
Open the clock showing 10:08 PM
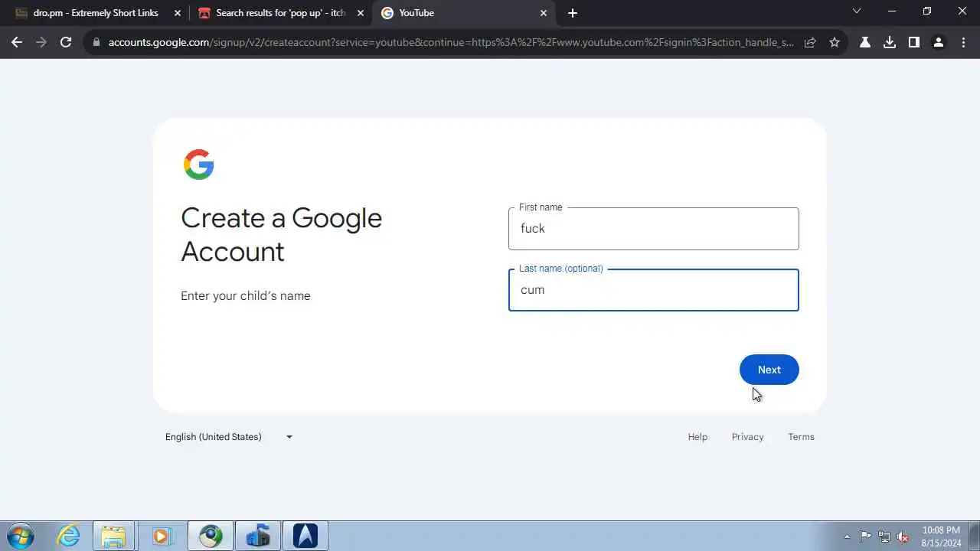pyautogui.click(x=941, y=536)
